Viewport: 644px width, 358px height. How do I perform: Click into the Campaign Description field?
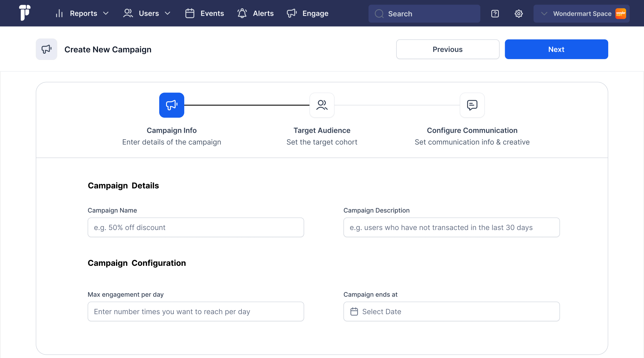click(x=451, y=227)
